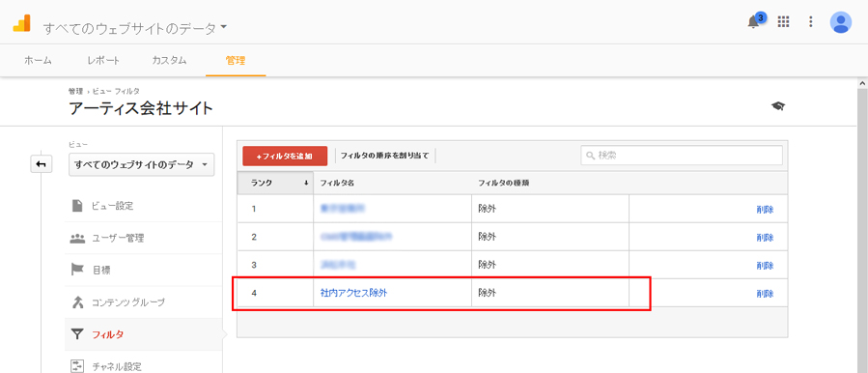
Task: Click the アーティス会社サイト page title
Action: click(141, 108)
